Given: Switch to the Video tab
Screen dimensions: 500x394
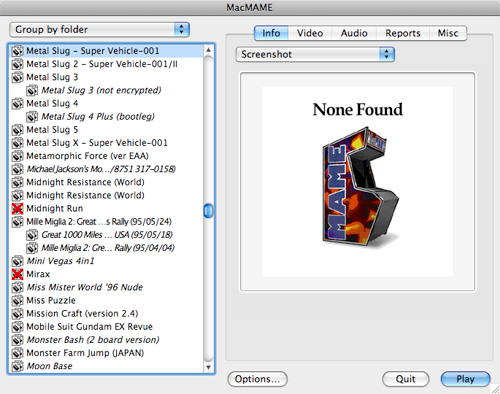Looking at the screenshot, I should 310,33.
